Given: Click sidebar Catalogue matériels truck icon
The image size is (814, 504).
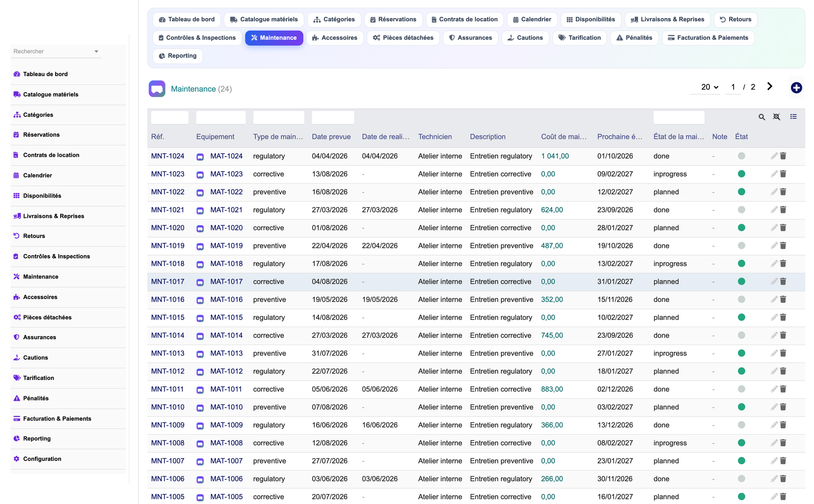Looking at the screenshot, I should coord(17,95).
